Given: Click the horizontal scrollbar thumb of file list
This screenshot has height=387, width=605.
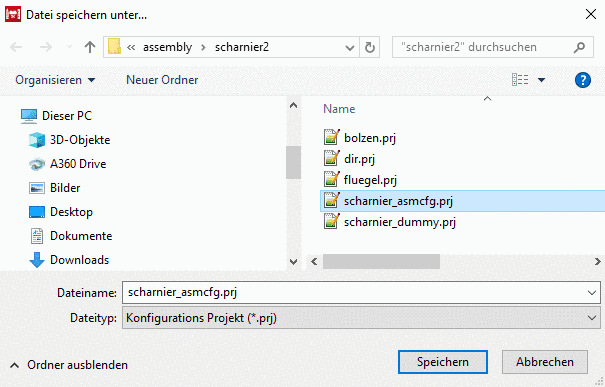Looking at the screenshot, I should (381, 262).
